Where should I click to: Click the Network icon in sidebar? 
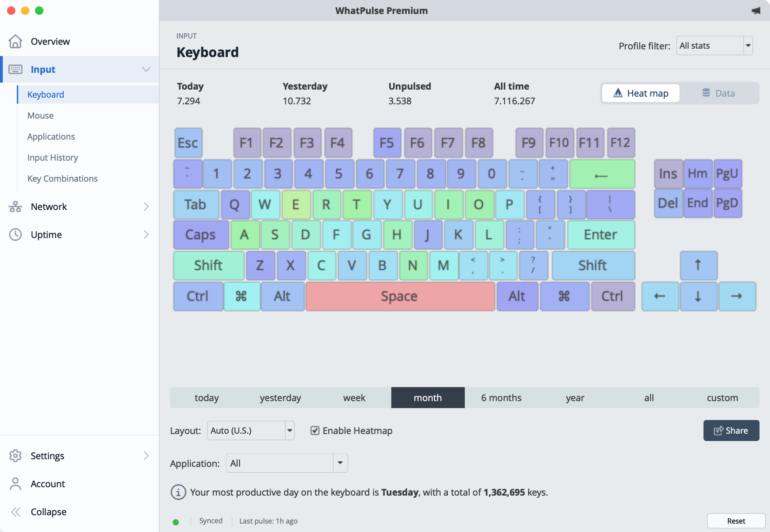click(x=15, y=206)
